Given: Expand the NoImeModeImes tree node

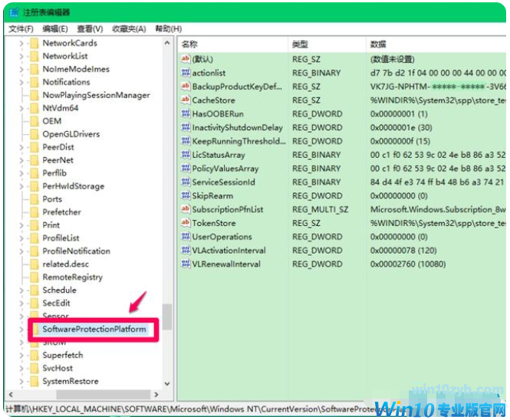Looking at the screenshot, I should [x=21, y=69].
